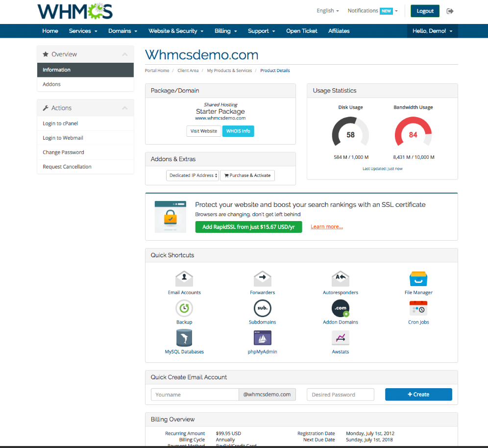Launch the phpMyAdmin icon
The image size is (488, 448).
click(262, 338)
